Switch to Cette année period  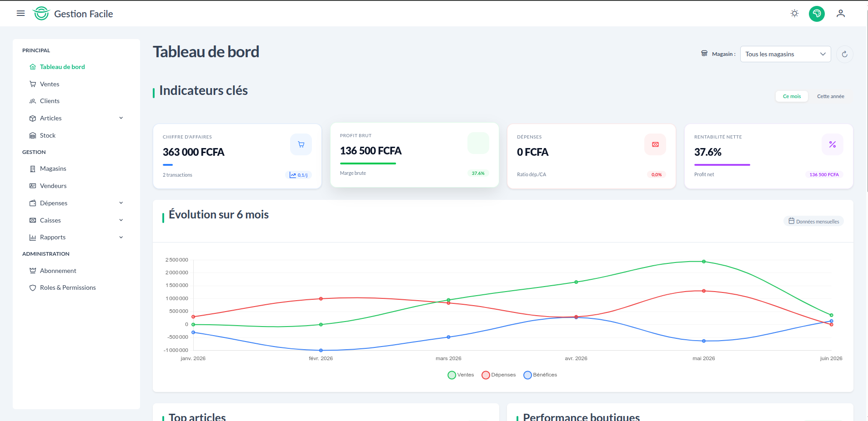[x=830, y=96]
